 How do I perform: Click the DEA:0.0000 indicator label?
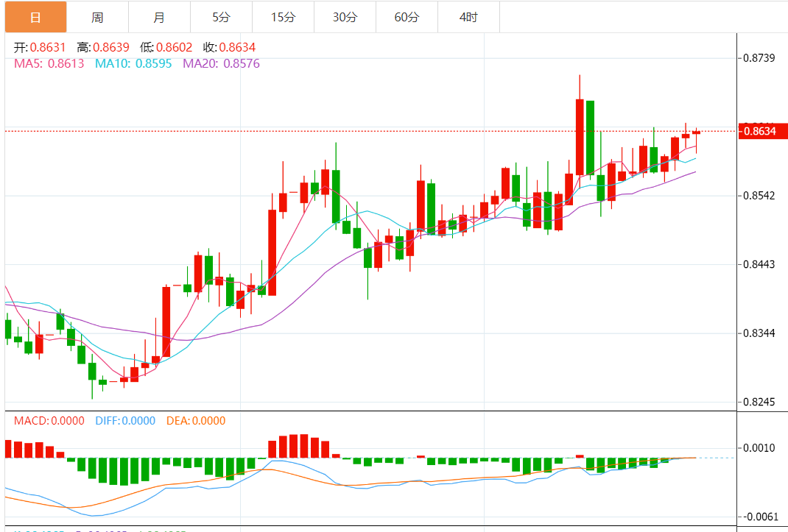coord(196,420)
